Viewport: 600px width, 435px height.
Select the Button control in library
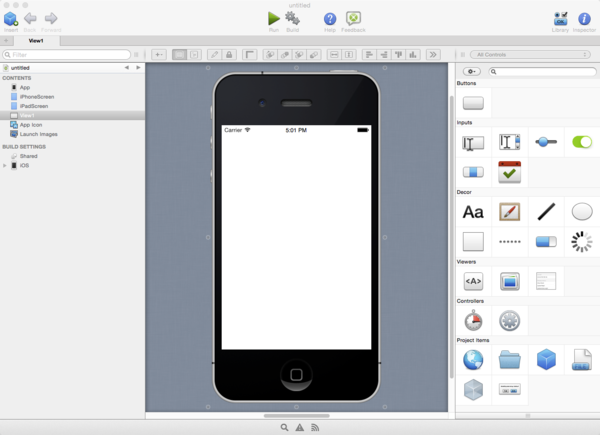click(473, 103)
